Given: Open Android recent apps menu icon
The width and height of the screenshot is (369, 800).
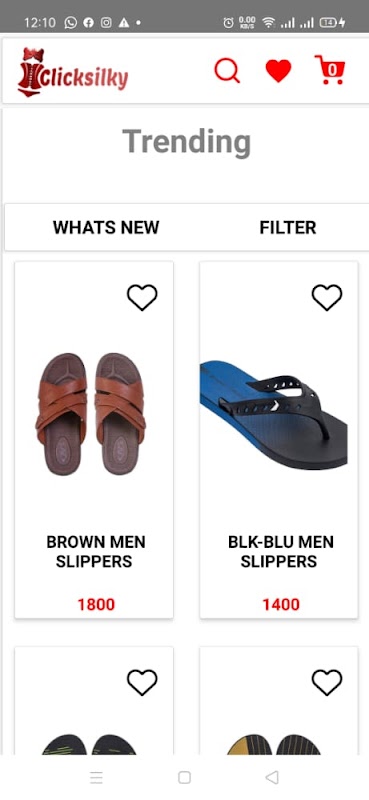Looking at the screenshot, I should pos(96,777).
